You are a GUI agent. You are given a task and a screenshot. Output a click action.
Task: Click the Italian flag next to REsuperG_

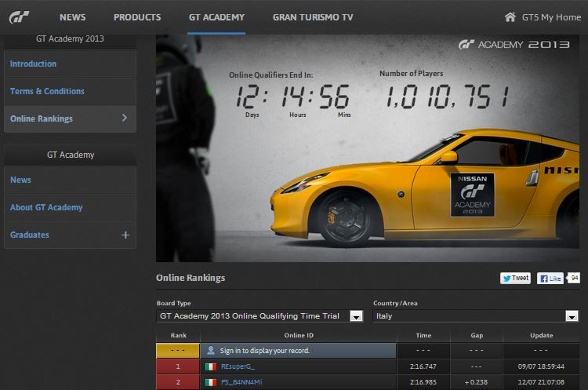pos(210,366)
